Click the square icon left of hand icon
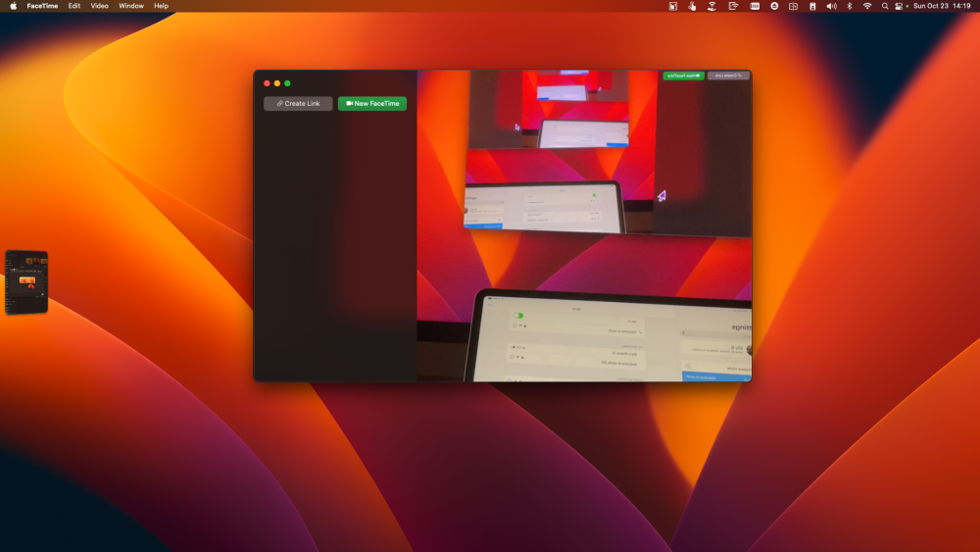The height and width of the screenshot is (552, 980). (x=673, y=6)
